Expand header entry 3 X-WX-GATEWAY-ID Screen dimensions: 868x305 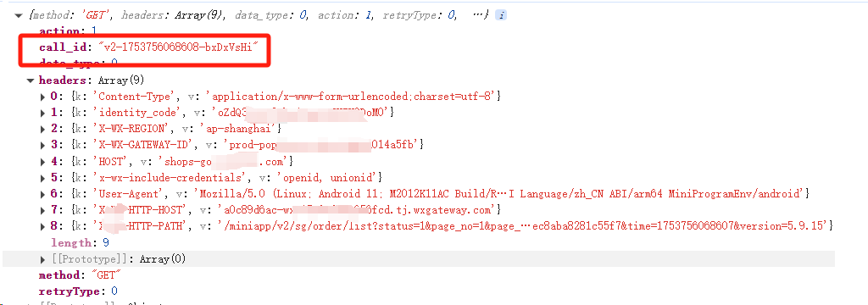pyautogui.click(x=43, y=145)
